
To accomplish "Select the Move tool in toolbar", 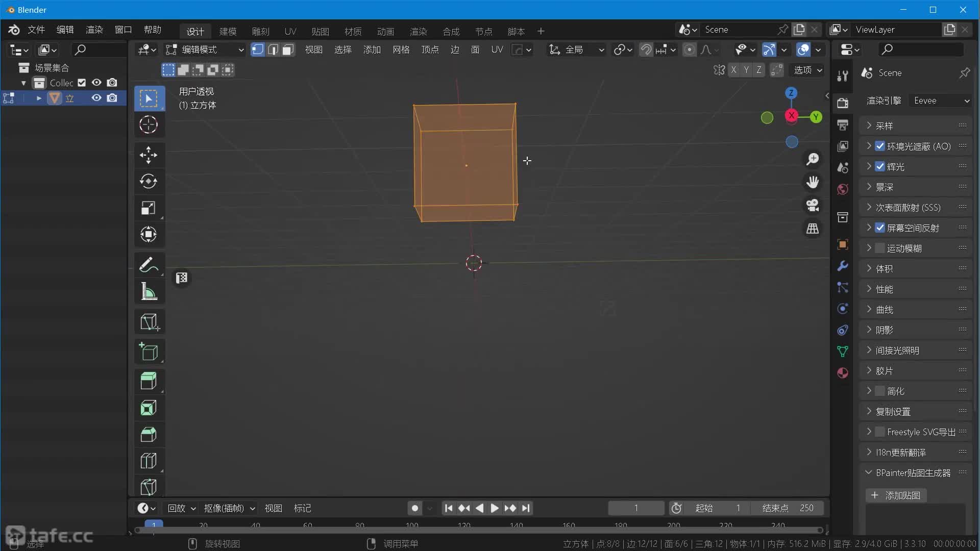I will click(x=149, y=155).
